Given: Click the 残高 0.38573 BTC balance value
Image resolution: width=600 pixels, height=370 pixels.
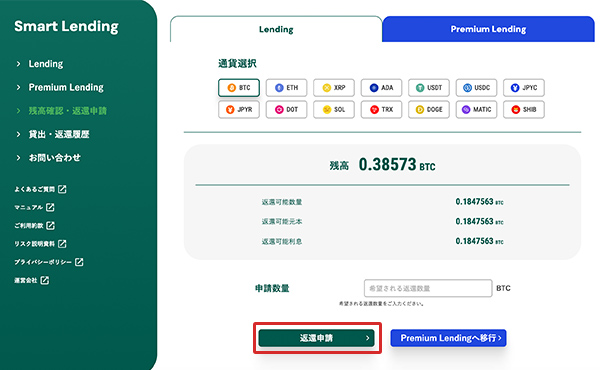Looking at the screenshot, I should point(397,165).
